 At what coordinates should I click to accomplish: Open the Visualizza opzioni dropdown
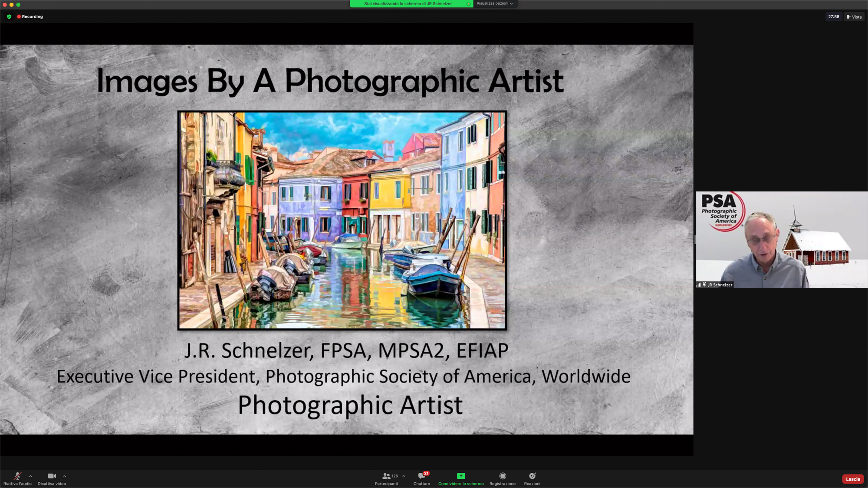[495, 3]
